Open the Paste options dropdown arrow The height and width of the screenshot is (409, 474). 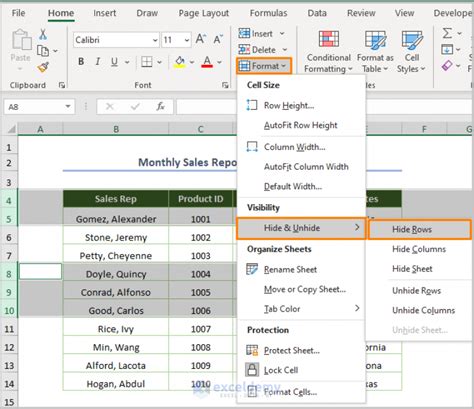(20, 69)
